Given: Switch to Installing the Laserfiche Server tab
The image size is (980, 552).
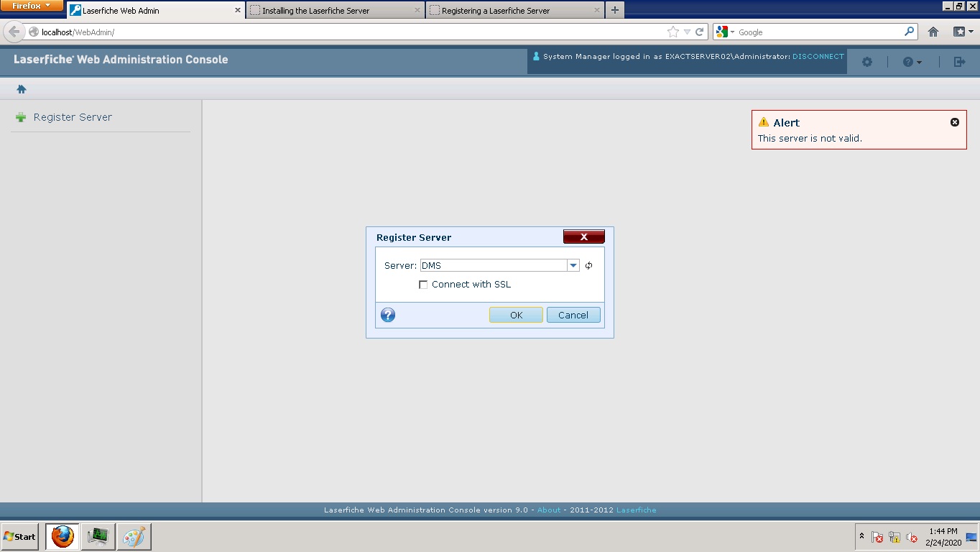Looking at the screenshot, I should pos(335,11).
